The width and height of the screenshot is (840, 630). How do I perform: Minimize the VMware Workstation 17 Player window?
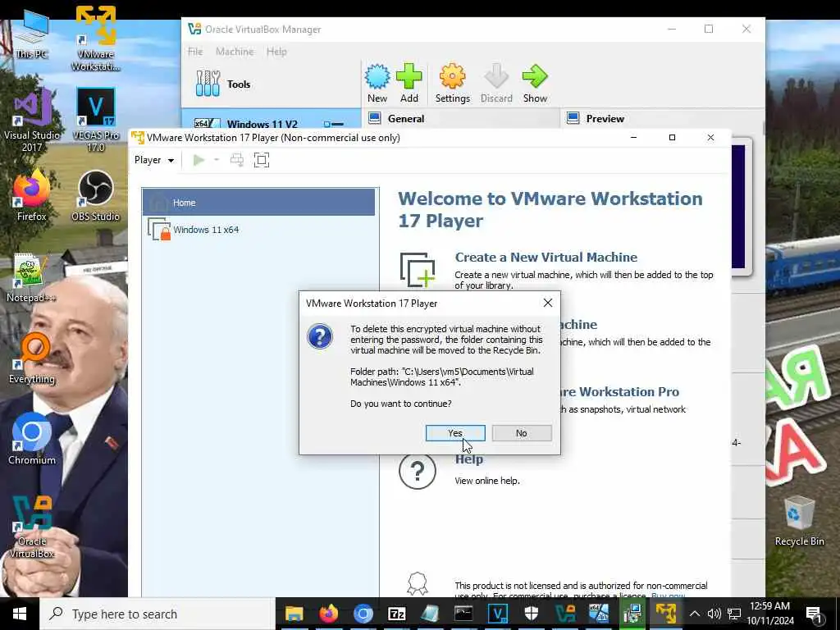[633, 138]
